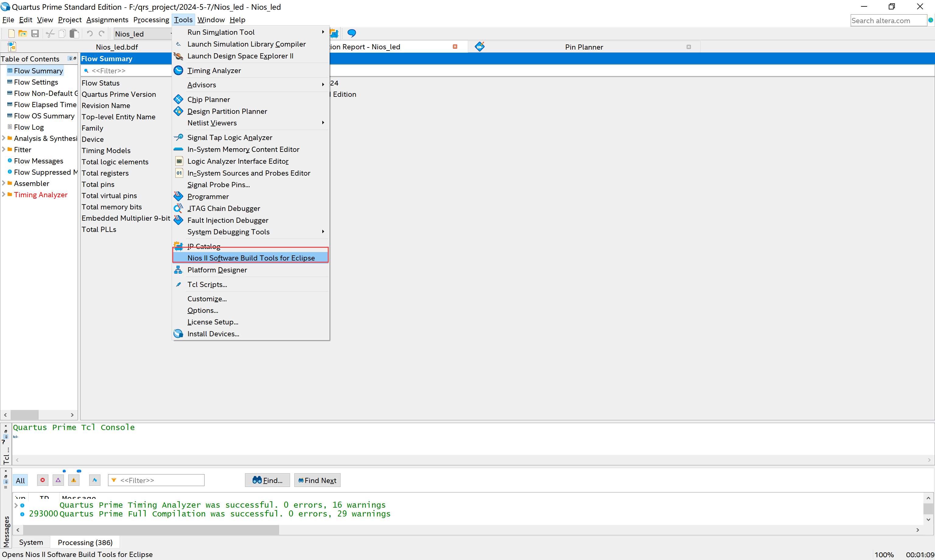
Task: Open Run Simulation Tool submenu
Action: (250, 32)
